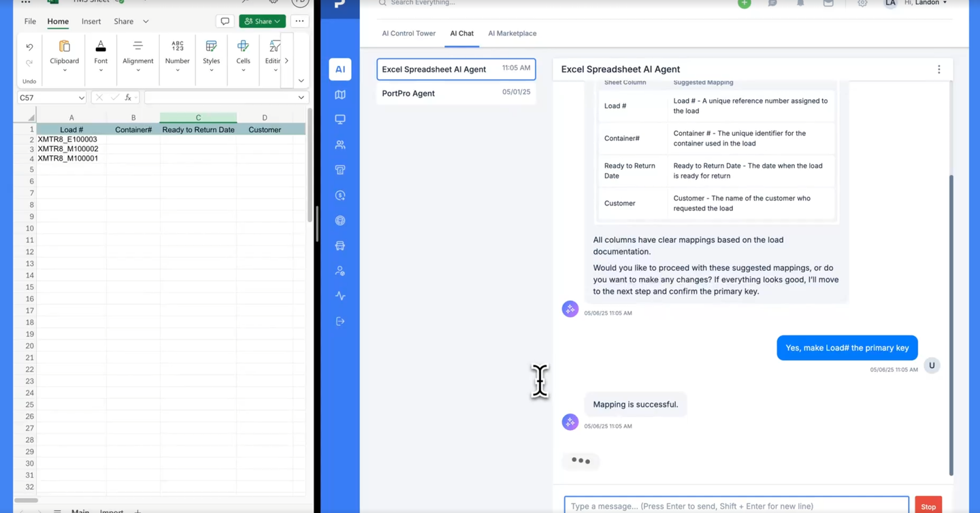Open PortPro Agent conversation

(x=456, y=93)
